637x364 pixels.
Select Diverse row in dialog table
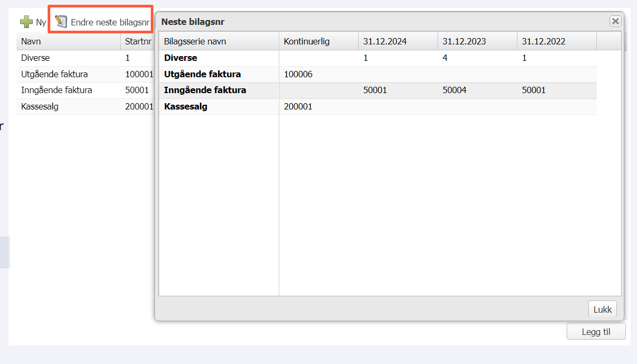pyautogui.click(x=180, y=58)
